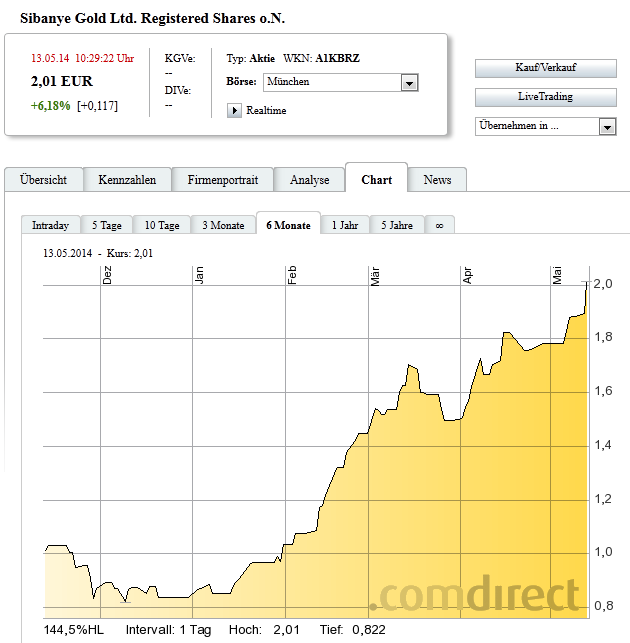This screenshot has height=643, width=630.
Task: Select the Intraday chart period
Action: click(x=50, y=225)
